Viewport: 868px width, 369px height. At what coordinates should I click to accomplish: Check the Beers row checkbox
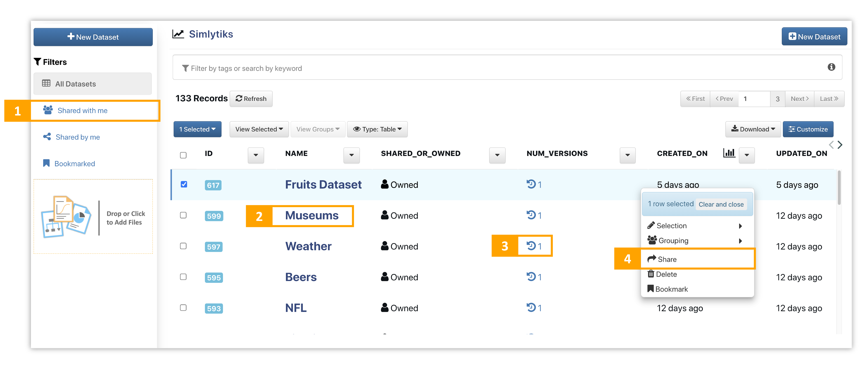[x=183, y=277]
